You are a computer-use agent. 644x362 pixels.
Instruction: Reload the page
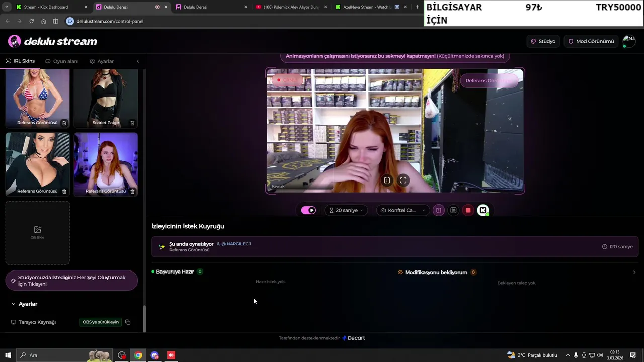(x=31, y=21)
